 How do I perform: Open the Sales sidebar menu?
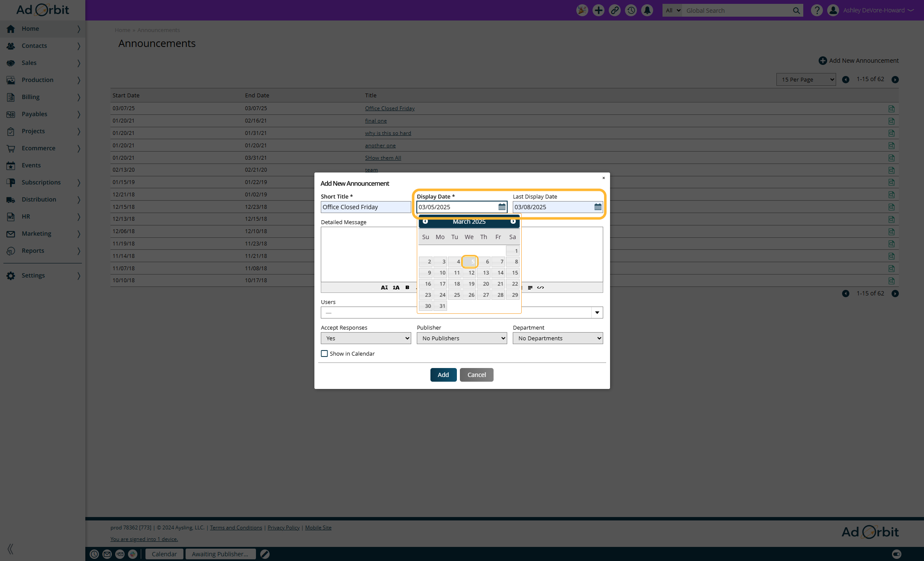coord(43,63)
